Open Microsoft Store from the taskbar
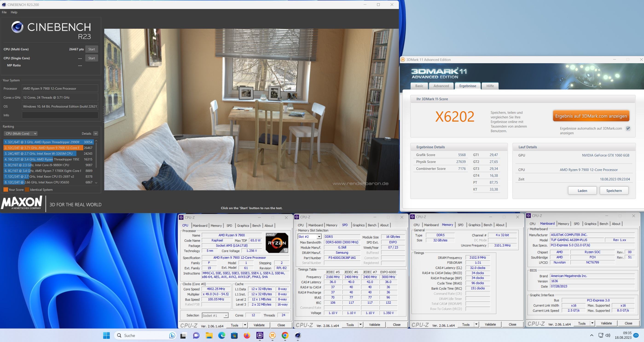Image resolution: width=644 pixels, height=342 pixels. (x=234, y=335)
